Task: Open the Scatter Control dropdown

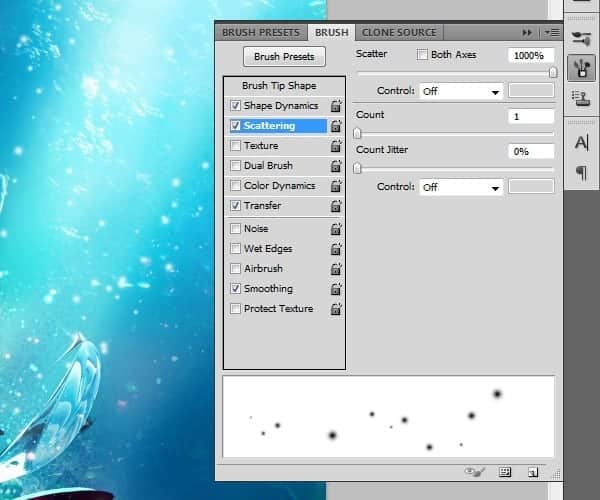Action: pos(461,91)
